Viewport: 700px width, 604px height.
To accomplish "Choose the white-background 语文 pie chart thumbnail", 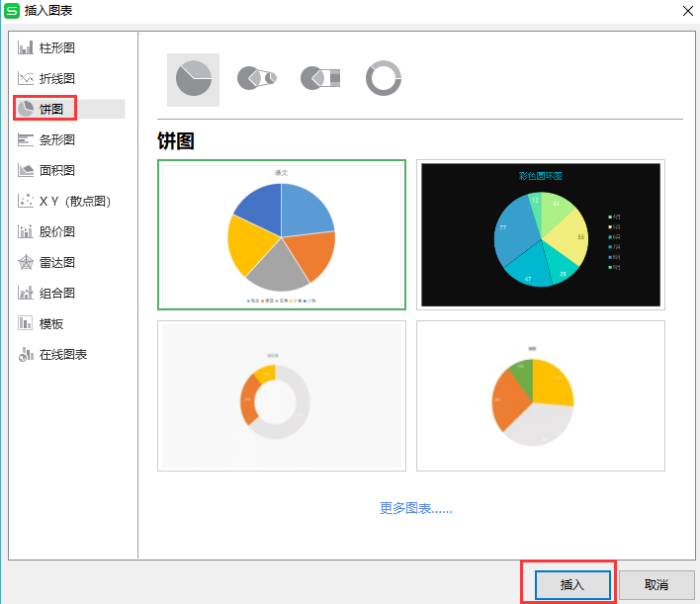I will (281, 235).
